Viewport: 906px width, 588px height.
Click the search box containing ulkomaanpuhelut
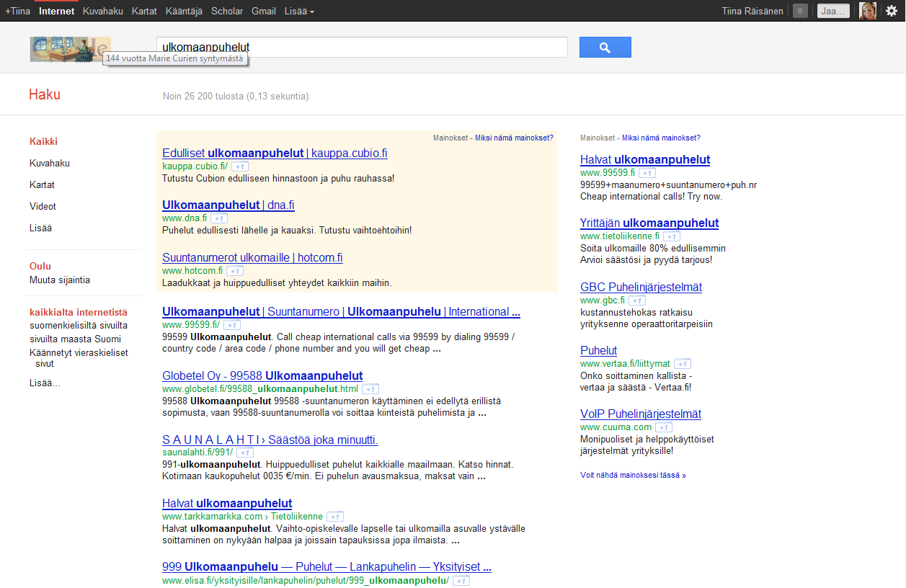[362, 48]
